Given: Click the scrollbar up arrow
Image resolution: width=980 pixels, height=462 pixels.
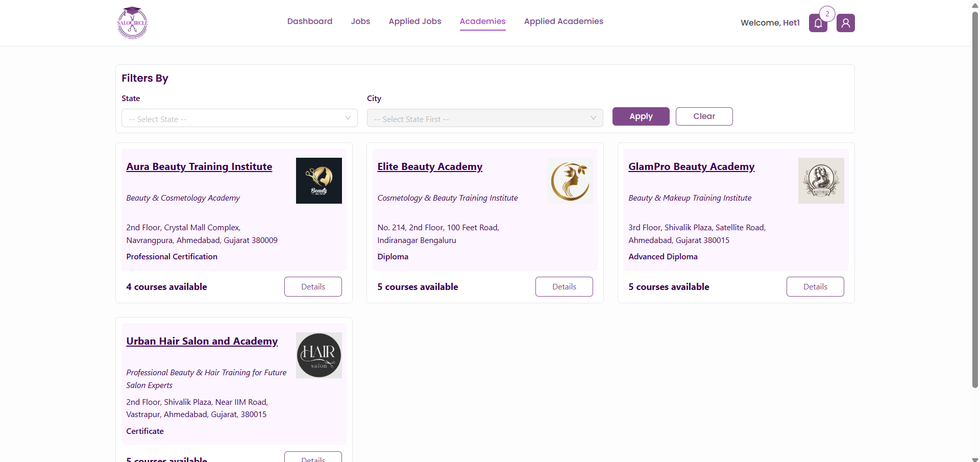Looking at the screenshot, I should (975, 5).
